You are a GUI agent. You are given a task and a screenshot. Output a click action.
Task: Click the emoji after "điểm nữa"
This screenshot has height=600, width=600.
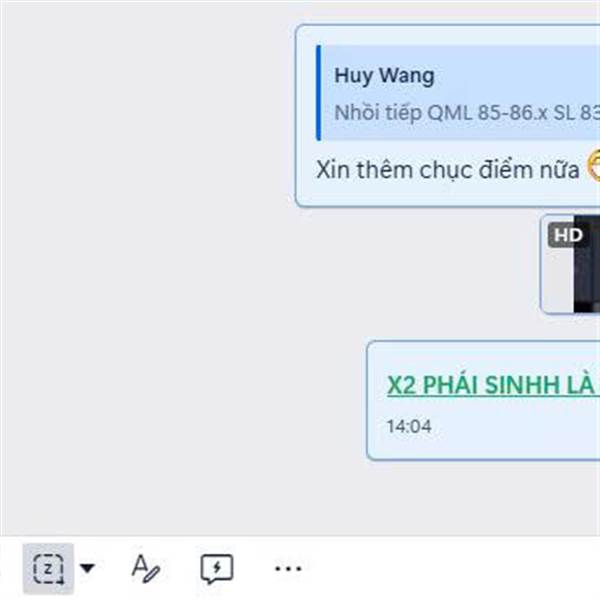[594, 166]
